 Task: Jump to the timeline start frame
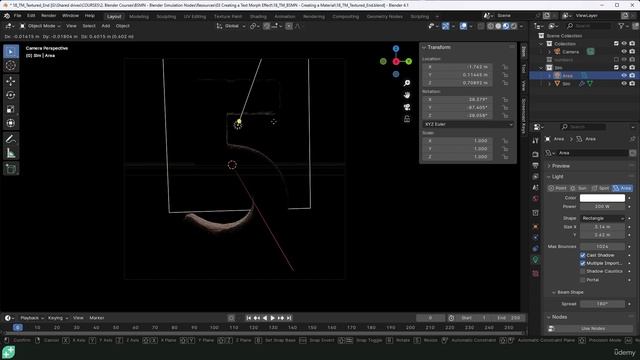pos(249,318)
